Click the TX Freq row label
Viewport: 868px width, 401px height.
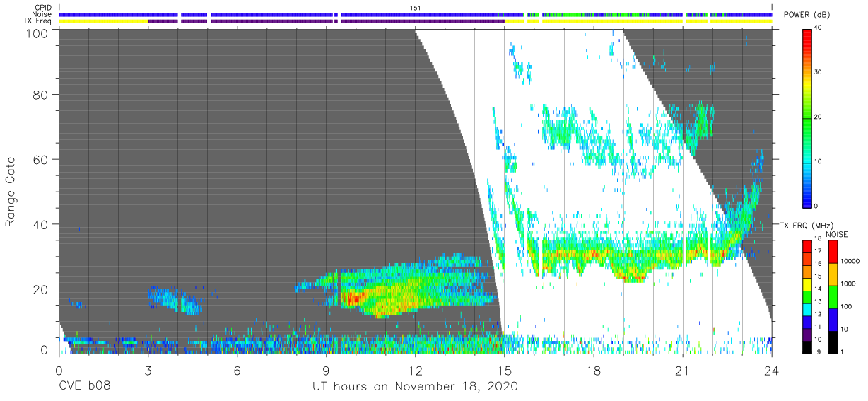[38, 21]
